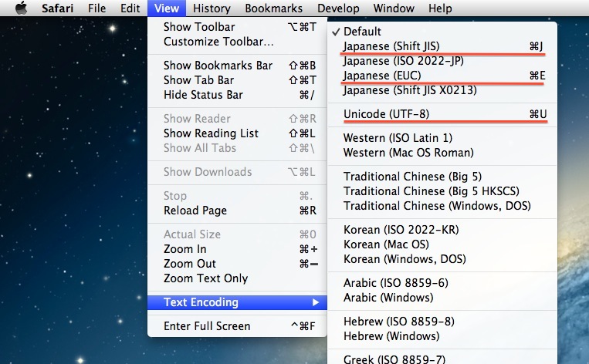Image resolution: width=589 pixels, height=364 pixels.
Task: Open the Help menu
Action: click(x=440, y=8)
